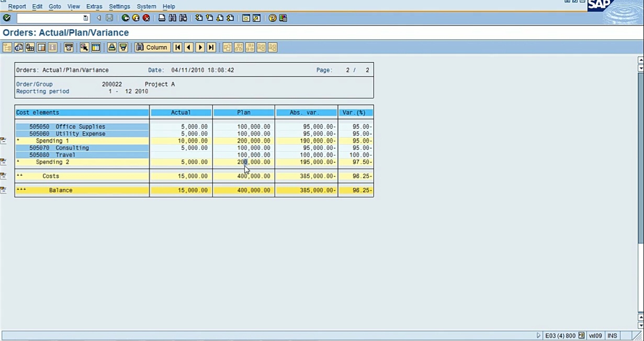Click the Column find button
The image size is (644, 341).
tap(152, 47)
